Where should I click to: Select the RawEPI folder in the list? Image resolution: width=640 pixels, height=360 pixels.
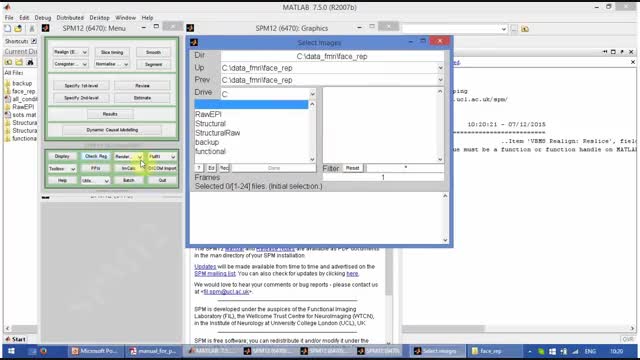coord(208,114)
